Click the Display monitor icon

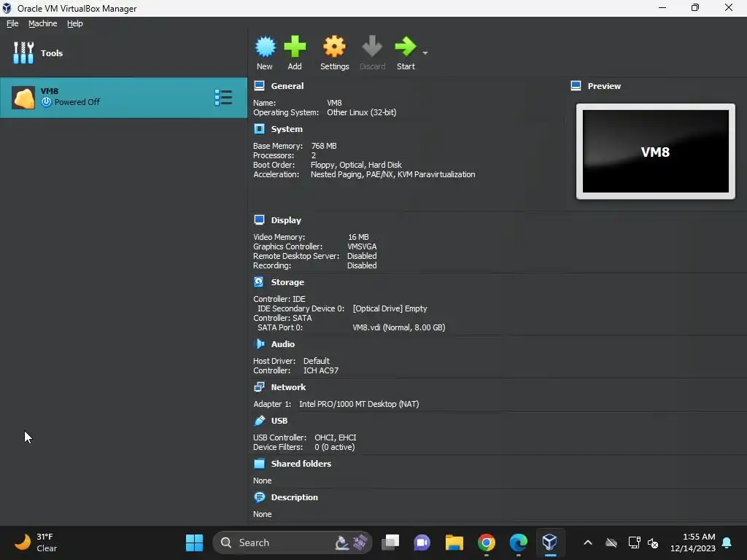(x=259, y=220)
